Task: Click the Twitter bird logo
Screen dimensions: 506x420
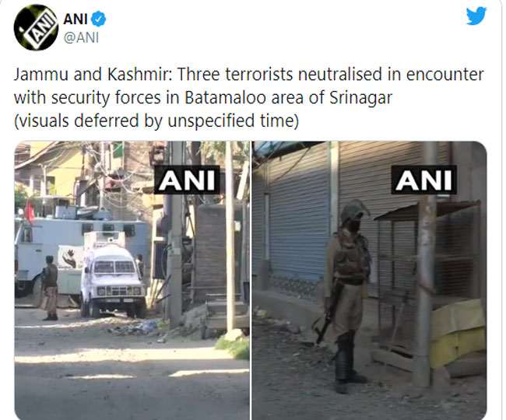Action: [x=476, y=16]
